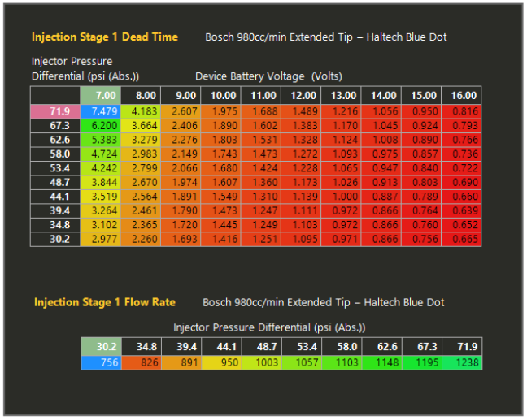Click the 1.890 dead time cell
Viewport: 527px width, 420px height.
pos(221,126)
